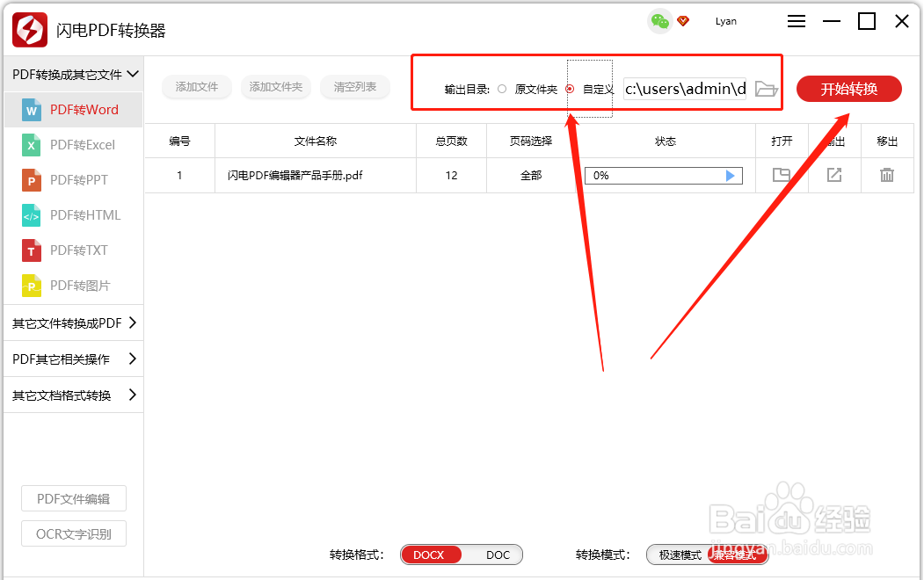Click 状态 column header
Screen dimensions: 924x580
666,141
